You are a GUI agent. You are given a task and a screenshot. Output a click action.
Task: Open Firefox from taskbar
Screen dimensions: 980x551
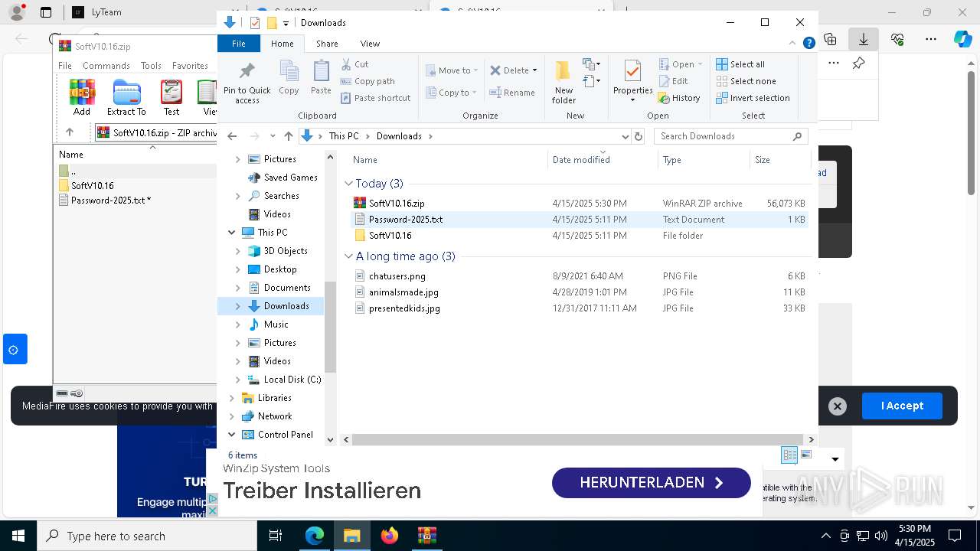[x=390, y=536]
